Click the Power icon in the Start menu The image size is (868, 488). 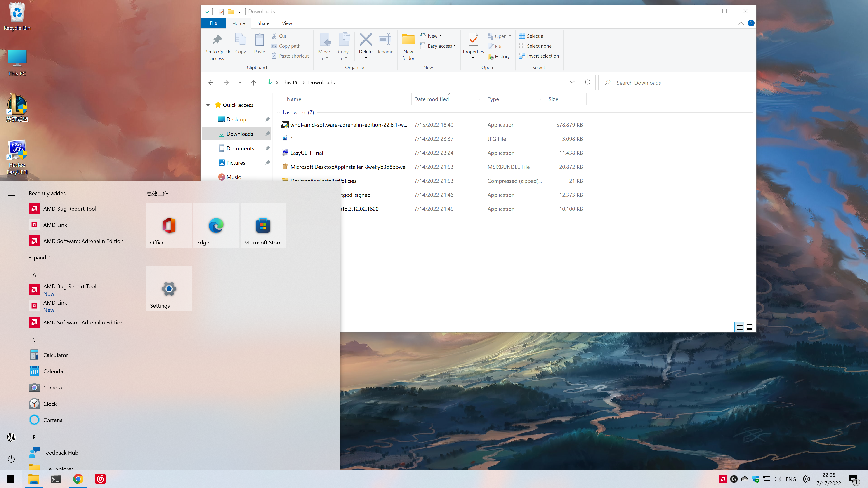[11, 459]
